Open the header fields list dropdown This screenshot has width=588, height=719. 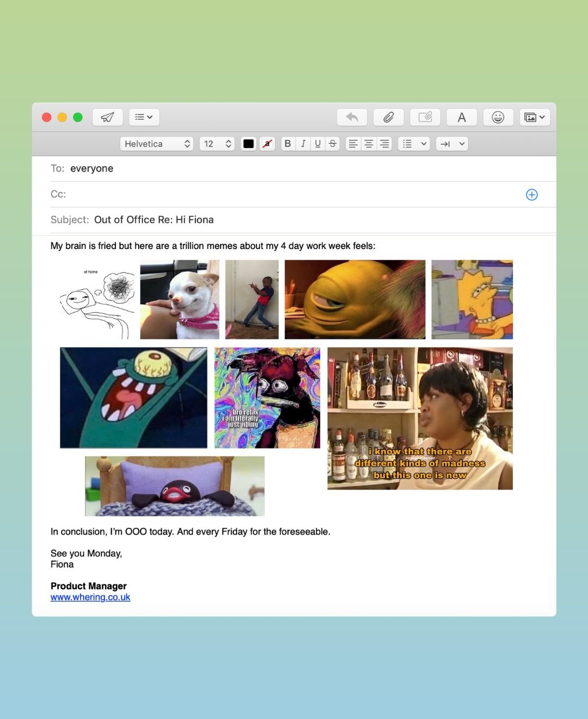(144, 117)
